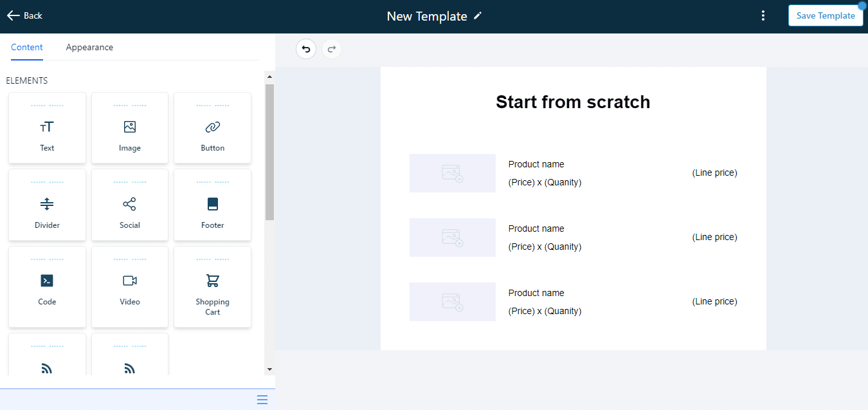Pick the Social element tile

tap(130, 205)
